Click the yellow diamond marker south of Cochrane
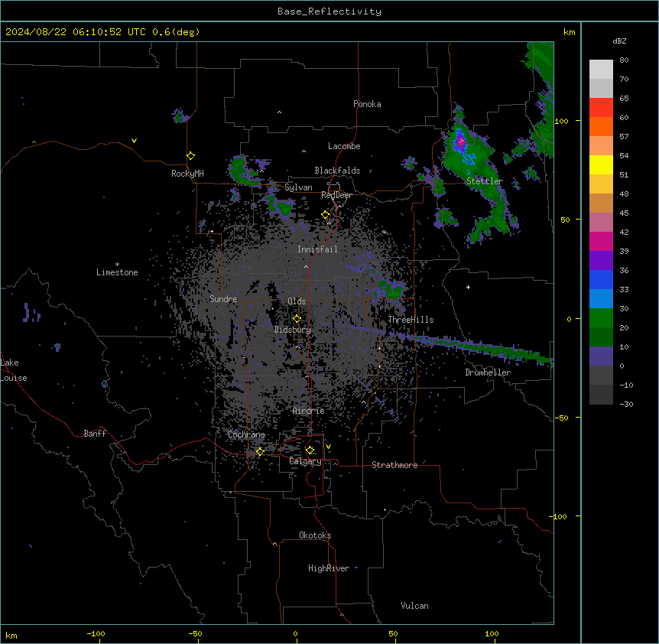659x644 pixels. 260,452
